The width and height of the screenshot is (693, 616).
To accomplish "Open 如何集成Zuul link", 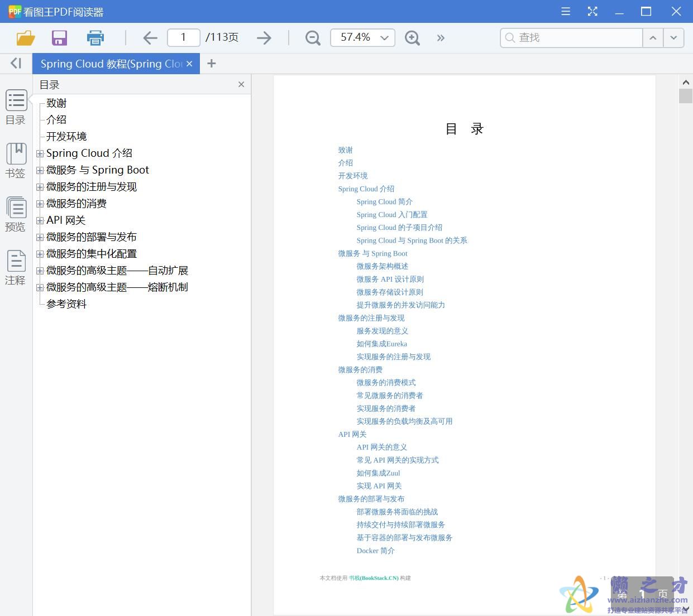I will (378, 473).
